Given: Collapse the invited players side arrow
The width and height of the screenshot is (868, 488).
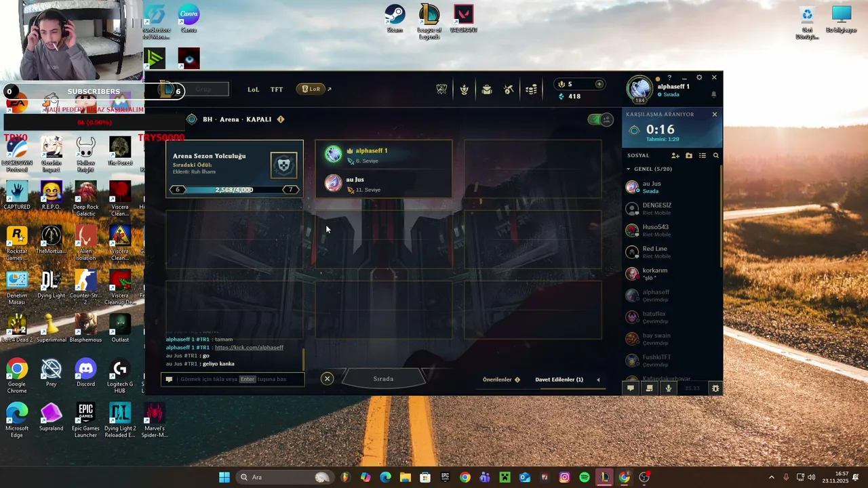Looking at the screenshot, I should pos(598,380).
